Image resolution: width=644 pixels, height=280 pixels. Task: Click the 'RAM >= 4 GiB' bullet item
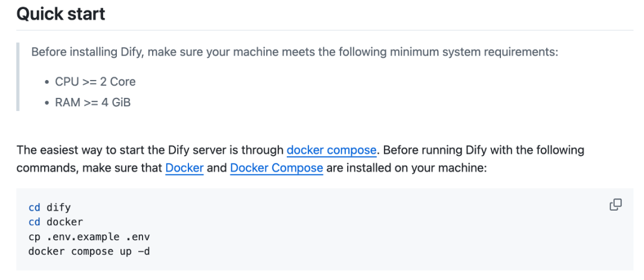pos(93,102)
